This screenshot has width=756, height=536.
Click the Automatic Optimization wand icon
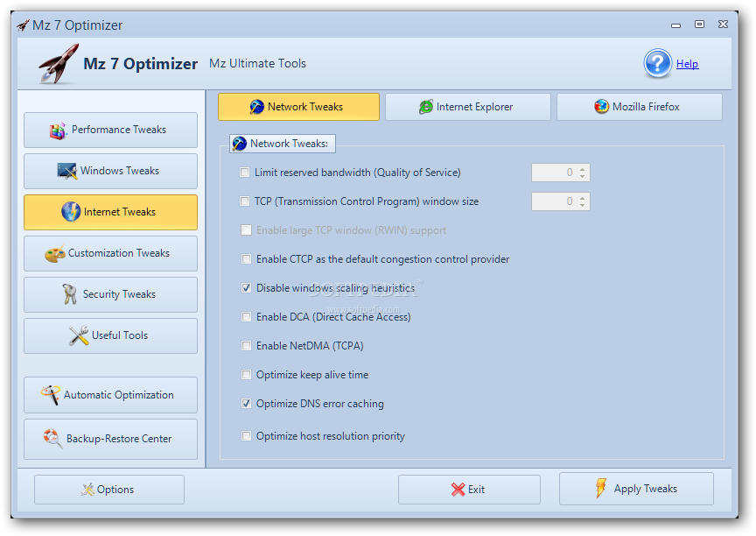coord(50,395)
